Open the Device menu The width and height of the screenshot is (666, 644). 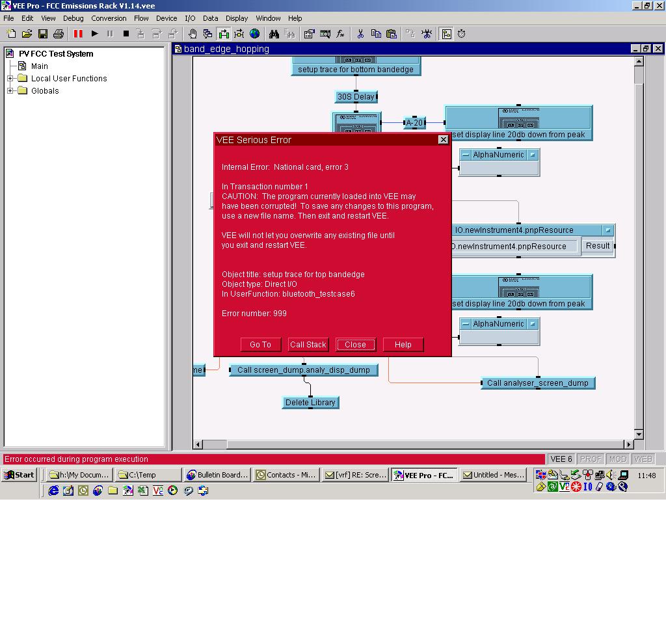(166, 18)
